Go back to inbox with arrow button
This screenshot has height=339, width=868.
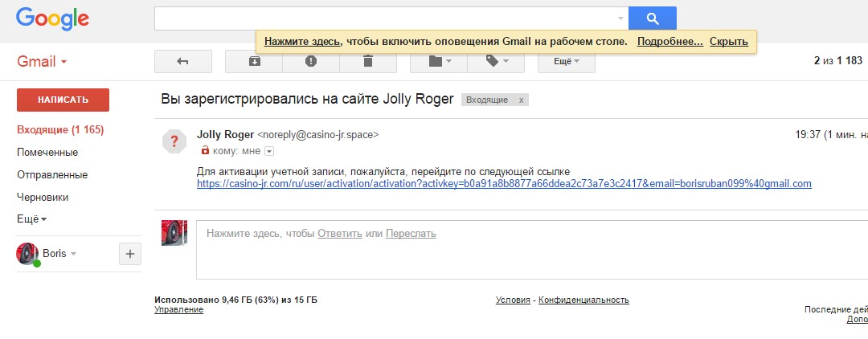[x=182, y=61]
